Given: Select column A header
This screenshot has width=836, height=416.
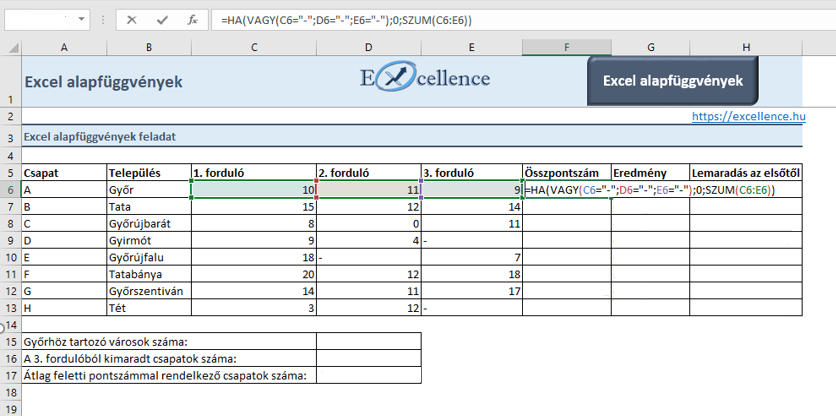Looking at the screenshot, I should (x=65, y=47).
